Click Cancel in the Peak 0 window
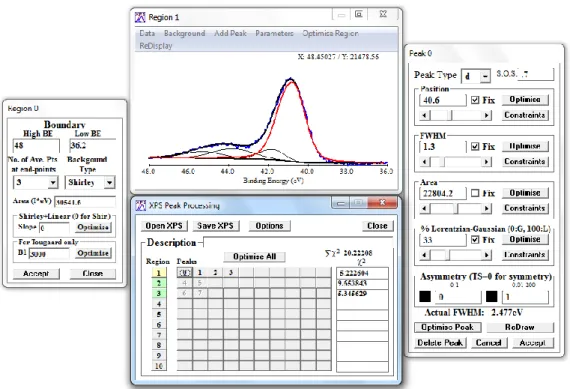Image resolution: width=570 pixels, height=389 pixels. tap(489, 343)
